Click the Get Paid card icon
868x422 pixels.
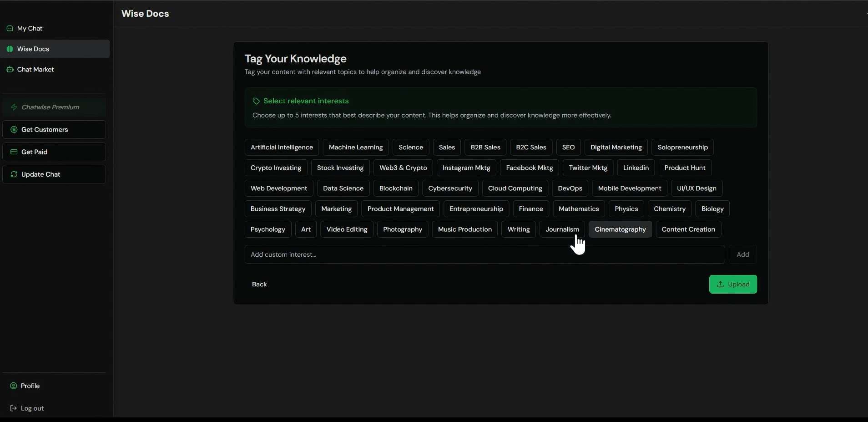coord(14,152)
